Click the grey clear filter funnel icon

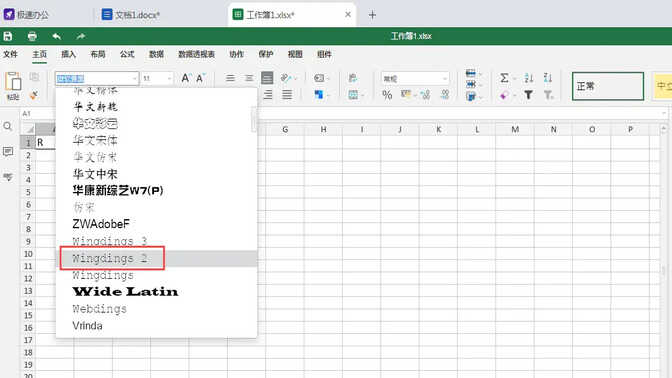(x=548, y=95)
